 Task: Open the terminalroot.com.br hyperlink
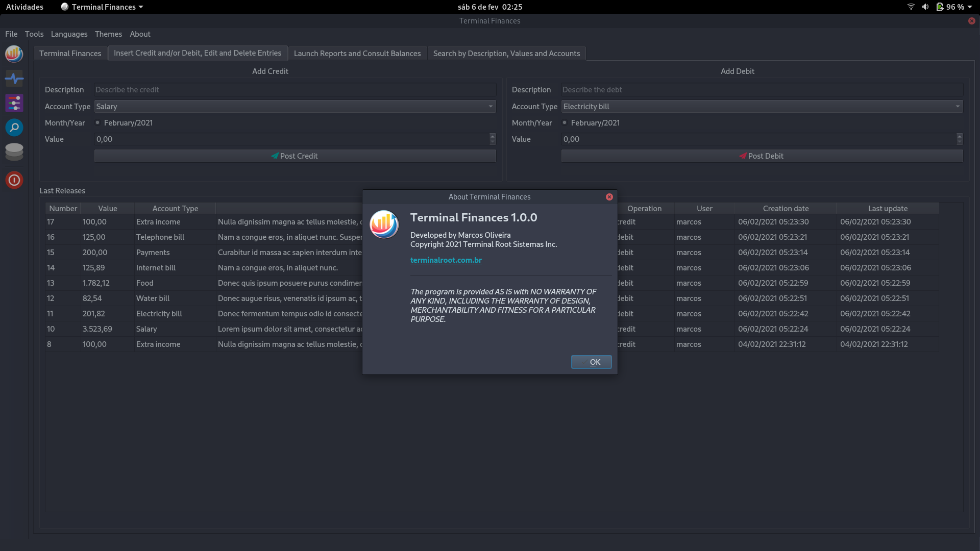[446, 260]
